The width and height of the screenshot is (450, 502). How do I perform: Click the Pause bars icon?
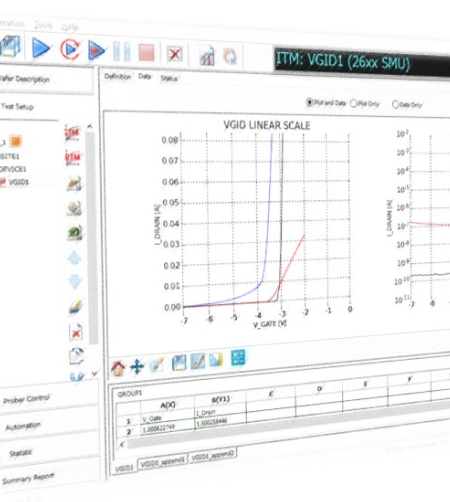(x=122, y=51)
